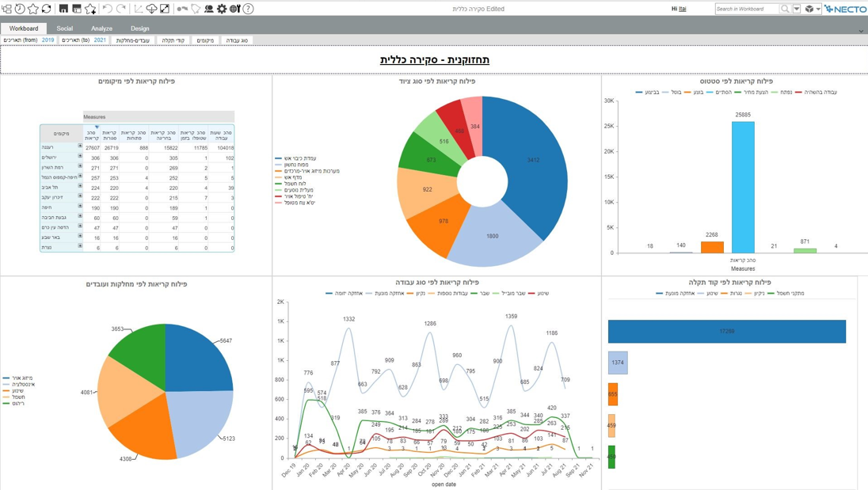Click the מקומים filter button
868x490 pixels.
[x=205, y=40]
